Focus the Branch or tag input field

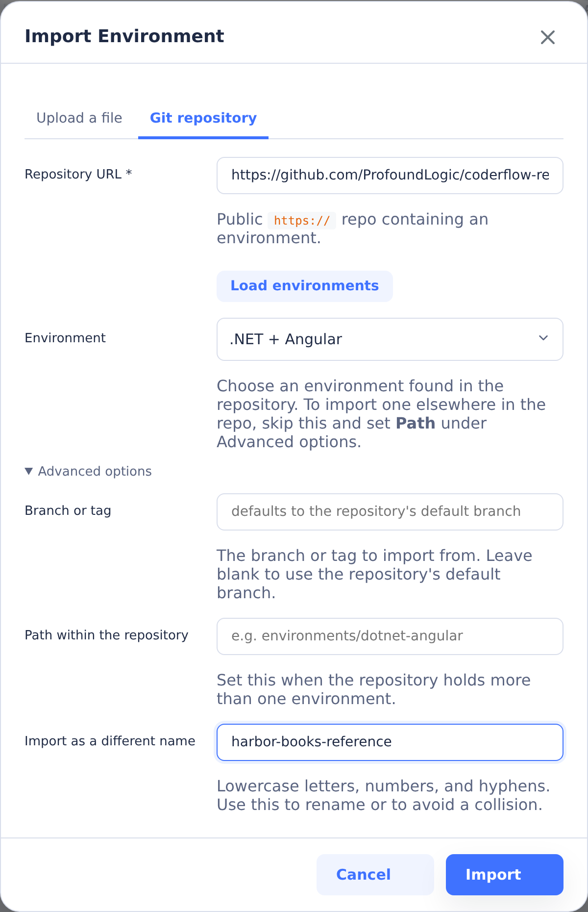(x=390, y=512)
